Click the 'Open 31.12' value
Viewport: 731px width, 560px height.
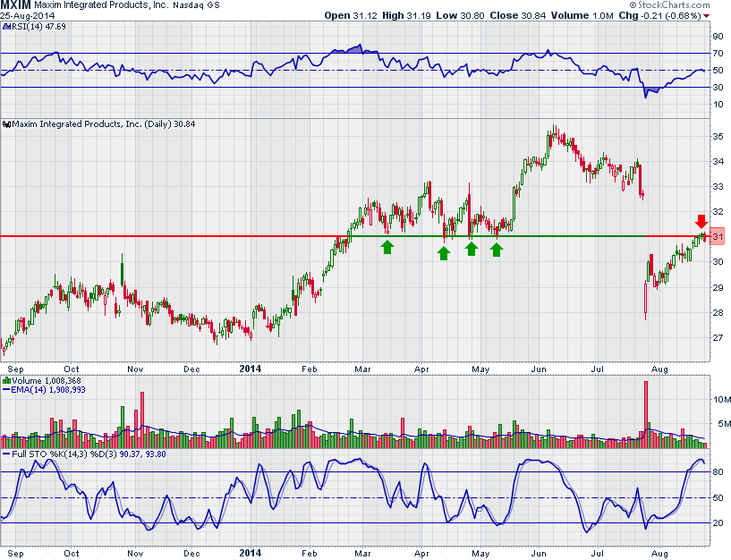351,16
